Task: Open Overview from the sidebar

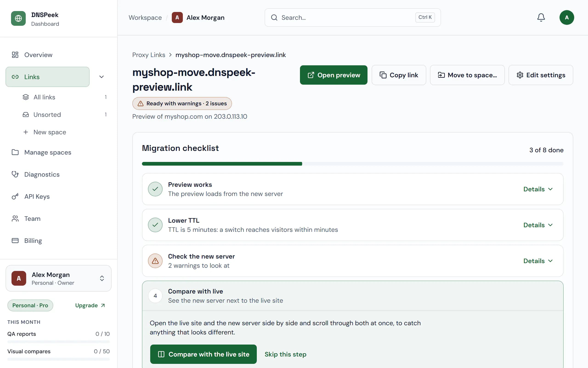Action: point(47,55)
